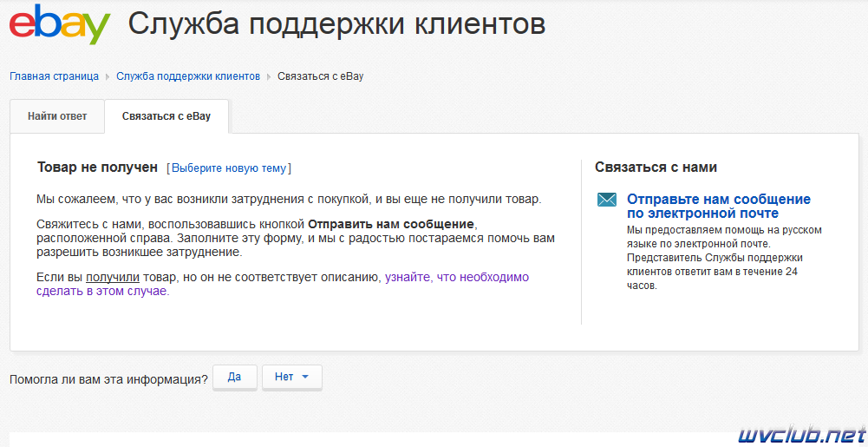Click the Связаться с нами heading
This screenshot has height=447, width=868.
point(656,168)
